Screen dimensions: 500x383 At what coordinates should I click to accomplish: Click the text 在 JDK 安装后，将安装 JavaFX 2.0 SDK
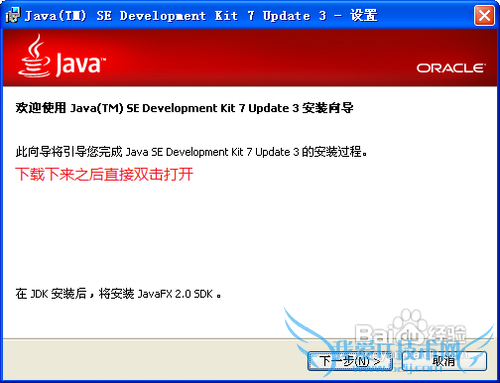point(118,294)
